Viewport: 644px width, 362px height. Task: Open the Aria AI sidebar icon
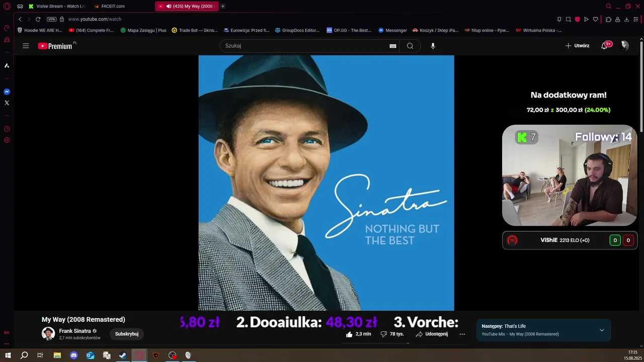[x=7, y=65]
